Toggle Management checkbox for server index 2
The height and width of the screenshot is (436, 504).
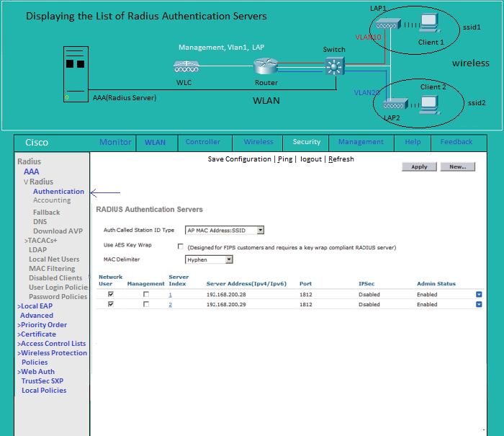coord(146,304)
